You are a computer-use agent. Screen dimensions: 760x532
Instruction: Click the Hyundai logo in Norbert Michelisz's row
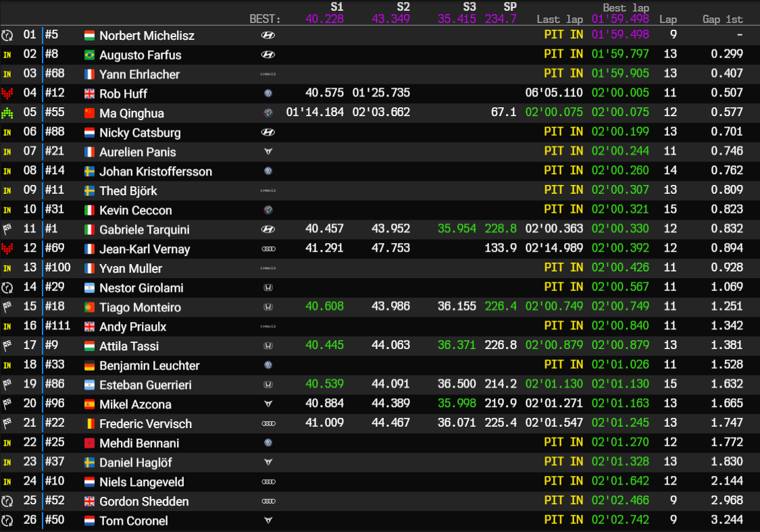coord(268,34)
